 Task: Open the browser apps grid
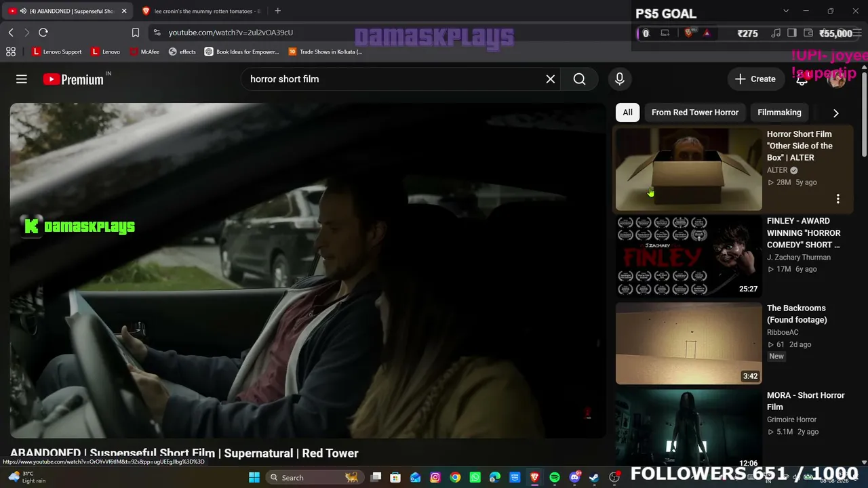tap(11, 52)
